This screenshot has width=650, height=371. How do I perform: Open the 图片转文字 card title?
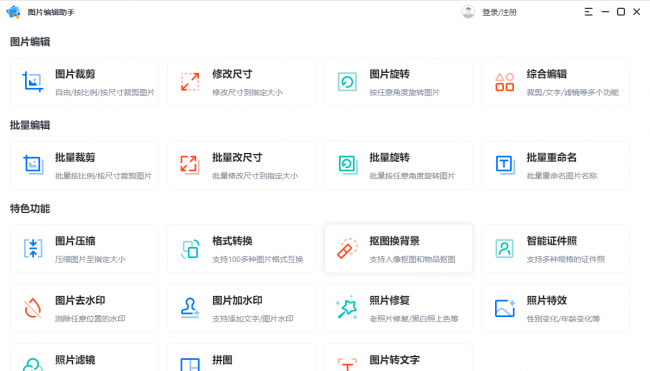[x=394, y=360]
